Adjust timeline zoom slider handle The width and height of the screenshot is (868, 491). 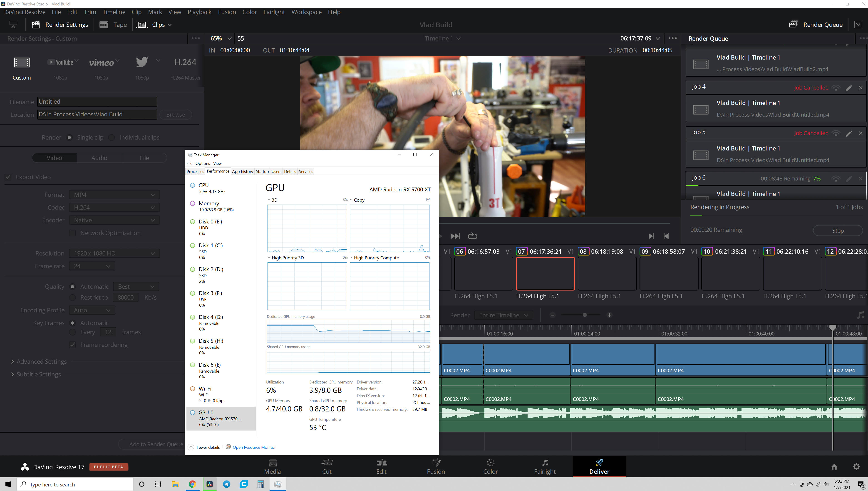coord(585,315)
